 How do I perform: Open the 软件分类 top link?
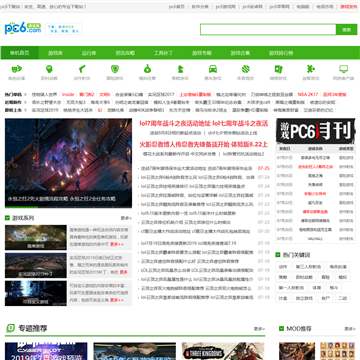tap(200, 6)
